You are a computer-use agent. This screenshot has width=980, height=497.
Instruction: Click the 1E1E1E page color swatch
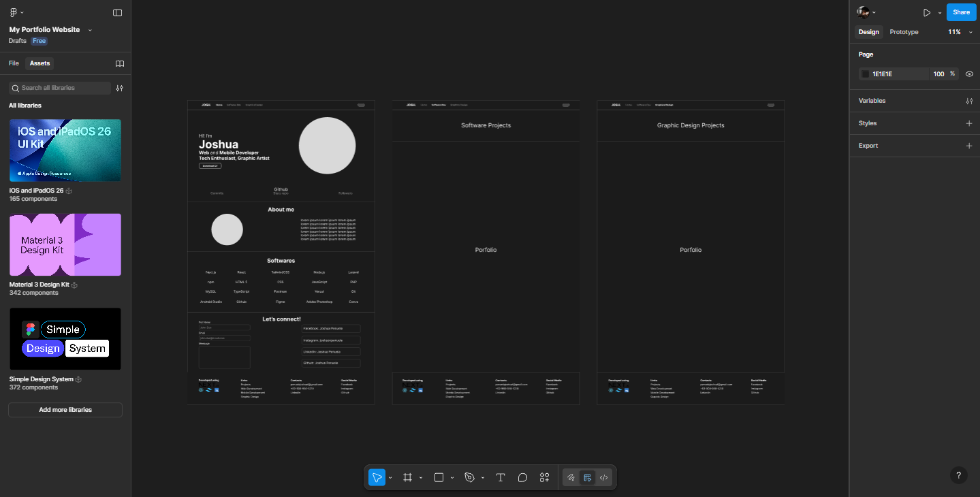tap(866, 74)
